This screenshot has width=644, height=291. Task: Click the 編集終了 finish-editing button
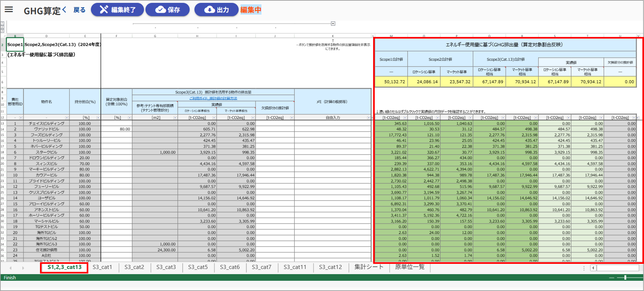click(x=117, y=10)
